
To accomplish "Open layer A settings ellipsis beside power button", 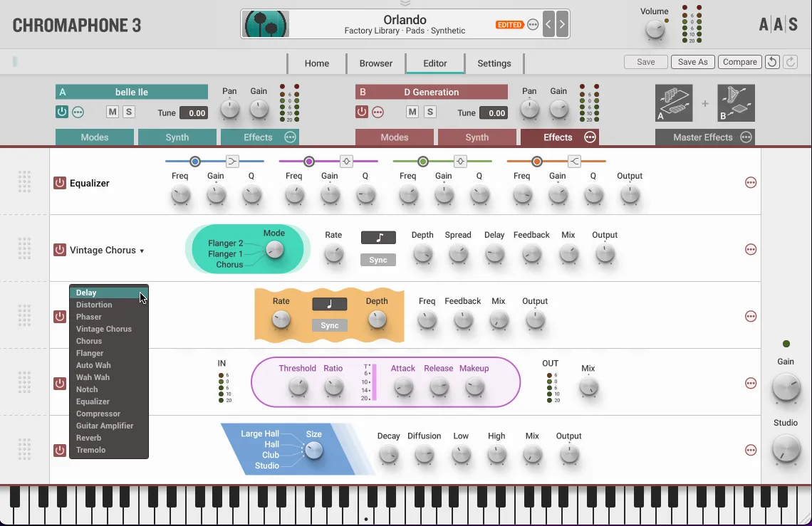I will coord(78,112).
